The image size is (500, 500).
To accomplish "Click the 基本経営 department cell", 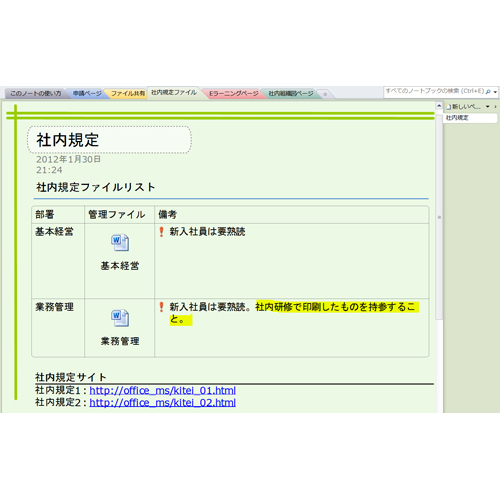I will coord(58,261).
